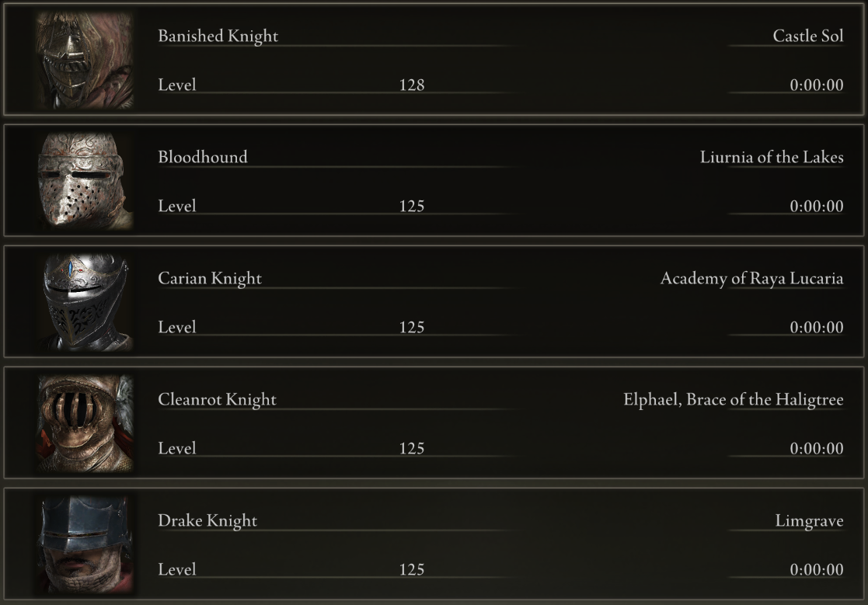Open the Banished Knight character name
This screenshot has width=868, height=605.
point(218,36)
